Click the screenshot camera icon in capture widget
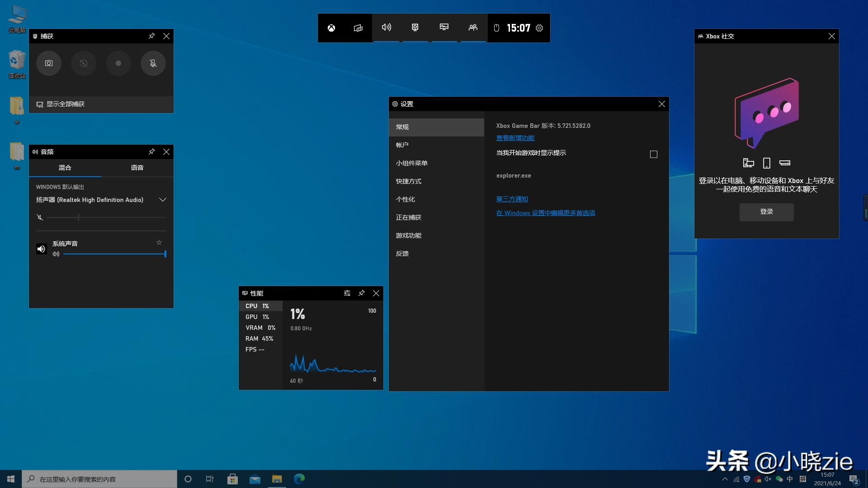 (x=49, y=63)
